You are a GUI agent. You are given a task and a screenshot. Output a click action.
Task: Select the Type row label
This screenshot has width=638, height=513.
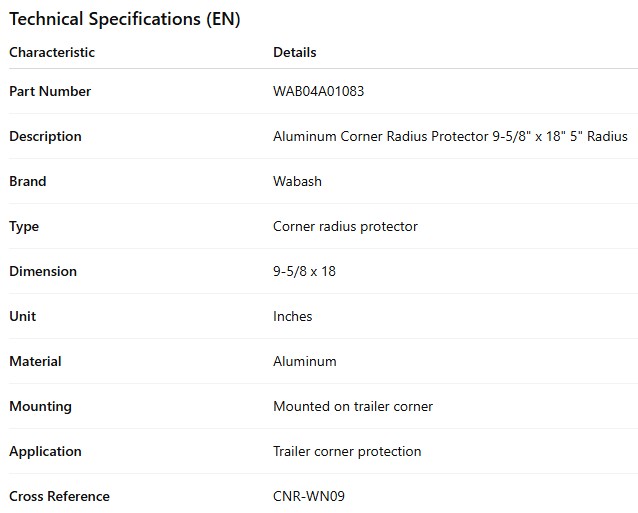pyautogui.click(x=24, y=226)
